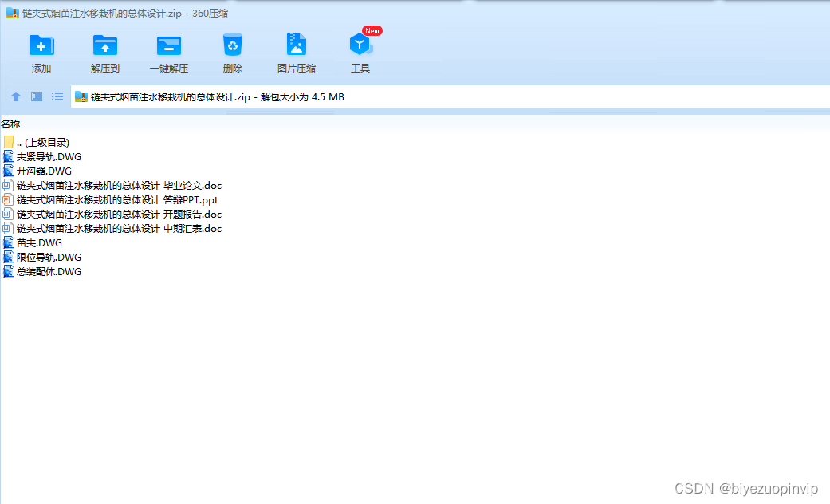
Task: Click the 删除 (Delete) recycle bin icon
Action: point(232,45)
